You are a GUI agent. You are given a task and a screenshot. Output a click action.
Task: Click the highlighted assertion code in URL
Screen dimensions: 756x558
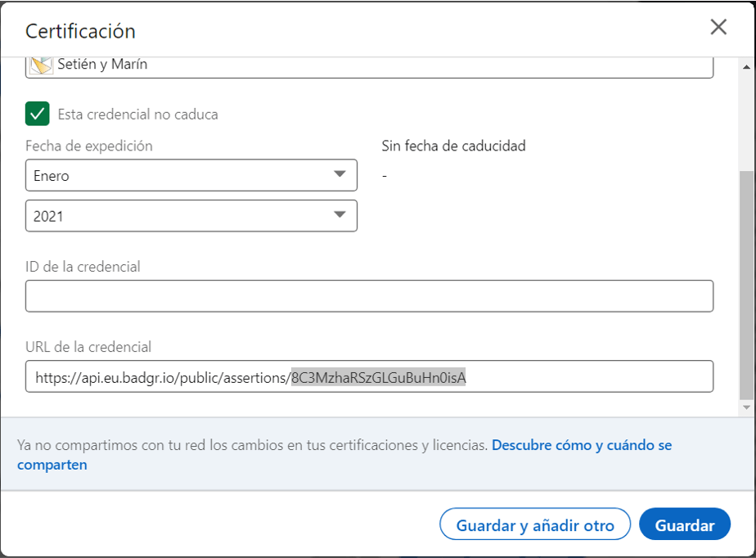coord(379,377)
